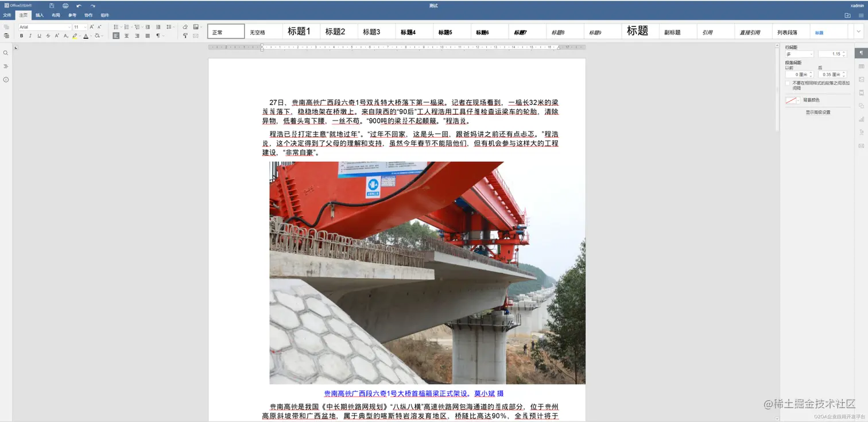Increase the spacing-after stepper value
The image size is (868, 422).
pyautogui.click(x=844, y=73)
